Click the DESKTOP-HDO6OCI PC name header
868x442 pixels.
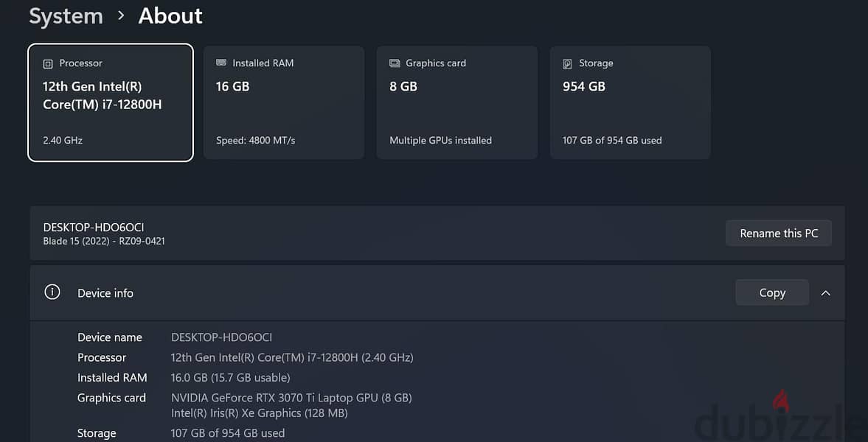(94, 228)
